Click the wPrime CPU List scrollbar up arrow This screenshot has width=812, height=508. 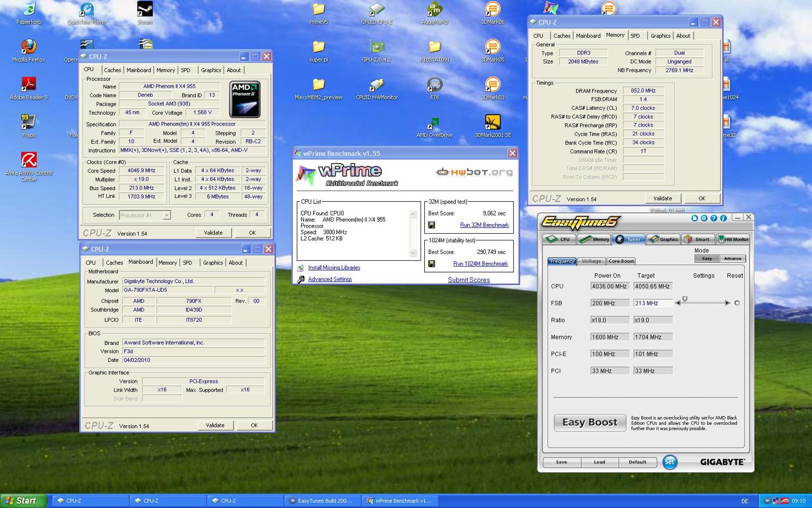[x=413, y=214]
